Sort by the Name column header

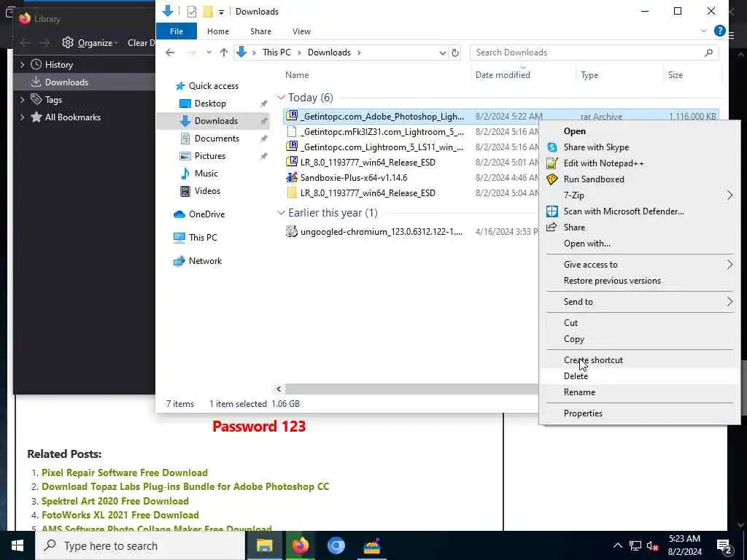click(297, 75)
